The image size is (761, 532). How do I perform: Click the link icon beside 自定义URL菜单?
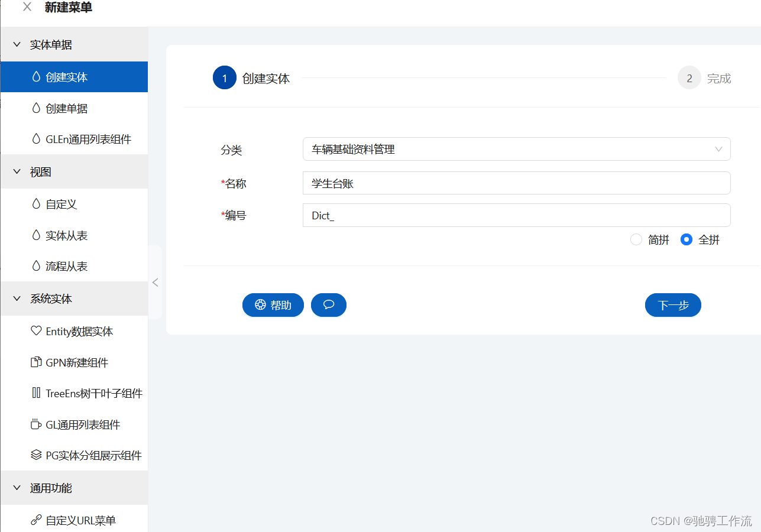click(x=36, y=520)
